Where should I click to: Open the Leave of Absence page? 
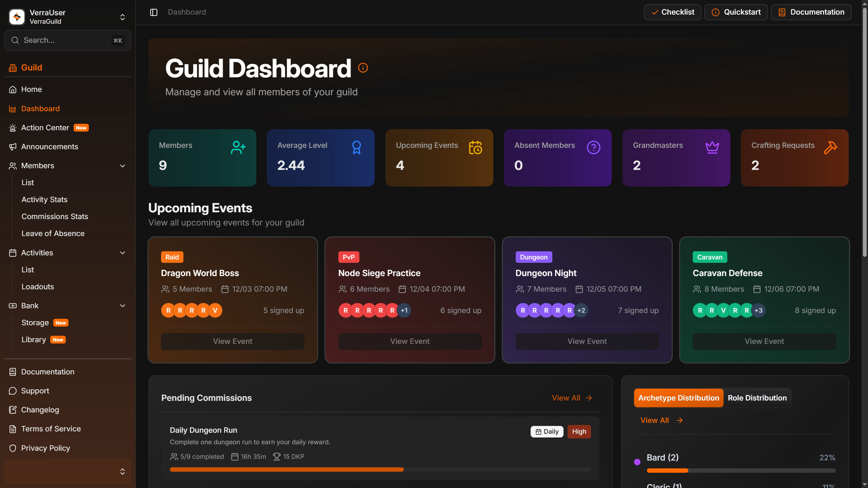(53, 233)
